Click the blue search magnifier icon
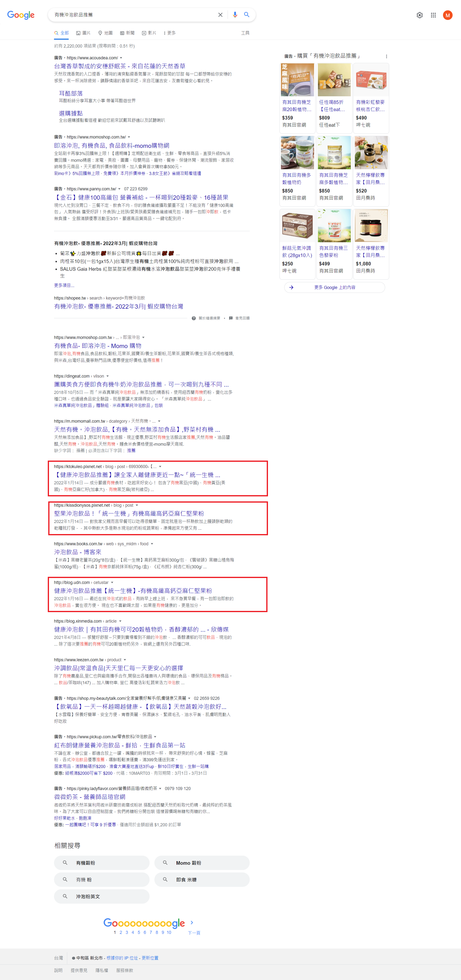 click(247, 14)
